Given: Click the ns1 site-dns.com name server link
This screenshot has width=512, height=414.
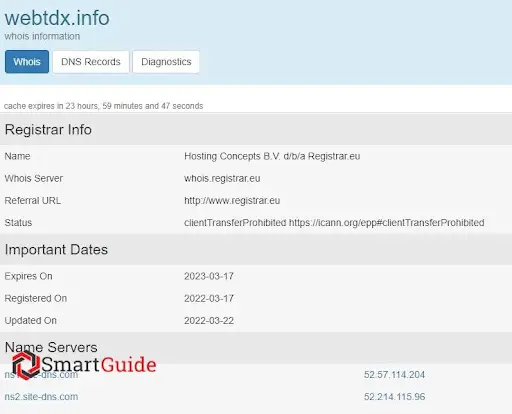Looking at the screenshot, I should [x=41, y=375].
